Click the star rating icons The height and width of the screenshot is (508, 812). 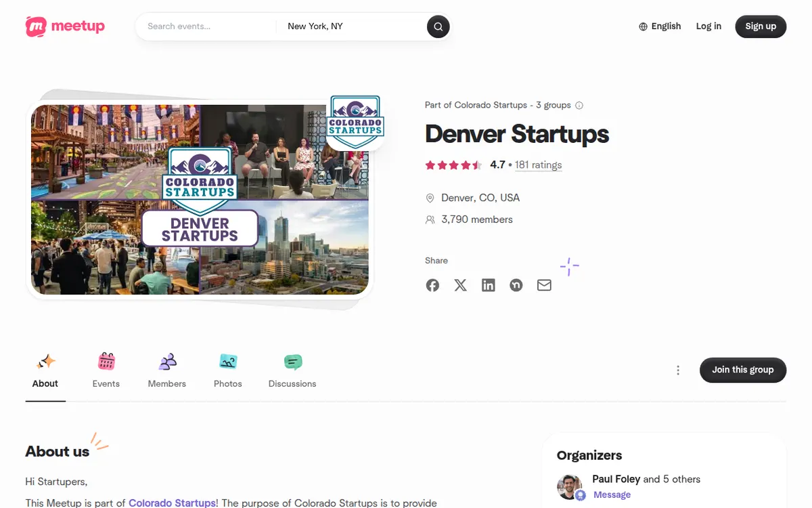pyautogui.click(x=453, y=165)
